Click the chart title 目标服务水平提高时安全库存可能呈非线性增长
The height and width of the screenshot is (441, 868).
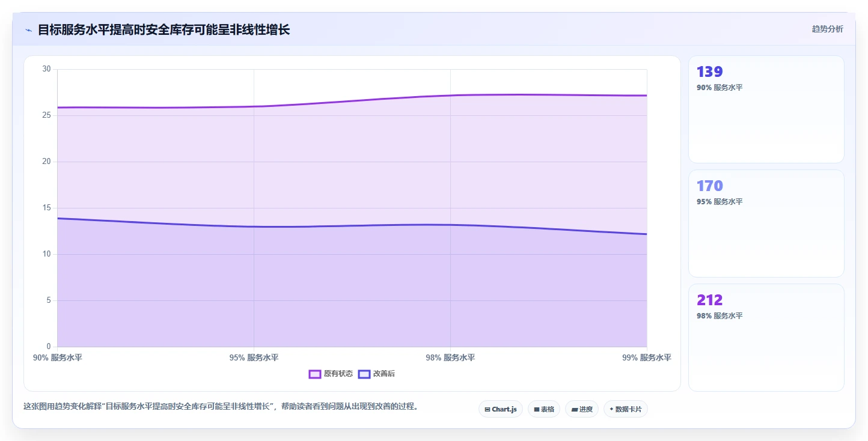164,29
